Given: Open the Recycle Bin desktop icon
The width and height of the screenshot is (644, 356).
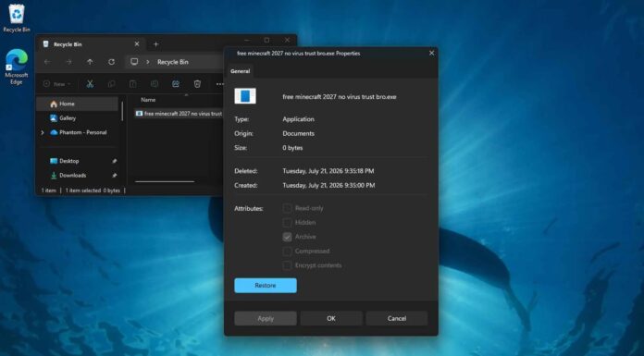Looking at the screenshot, I should pos(17,18).
